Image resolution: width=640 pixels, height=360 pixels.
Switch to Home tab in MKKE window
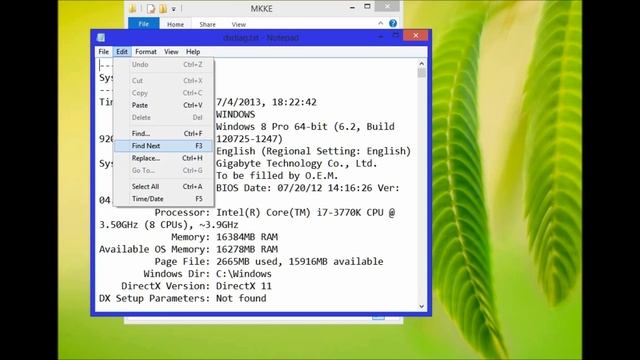click(x=176, y=24)
